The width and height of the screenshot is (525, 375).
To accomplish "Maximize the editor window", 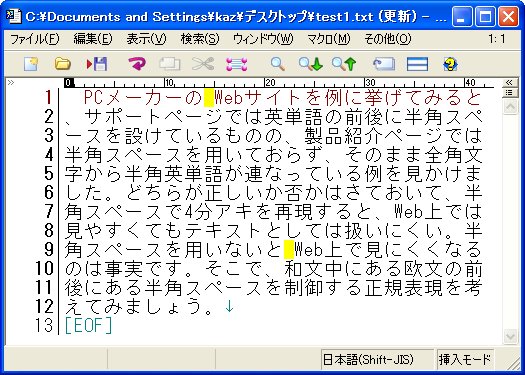I will pyautogui.click(x=485, y=17).
